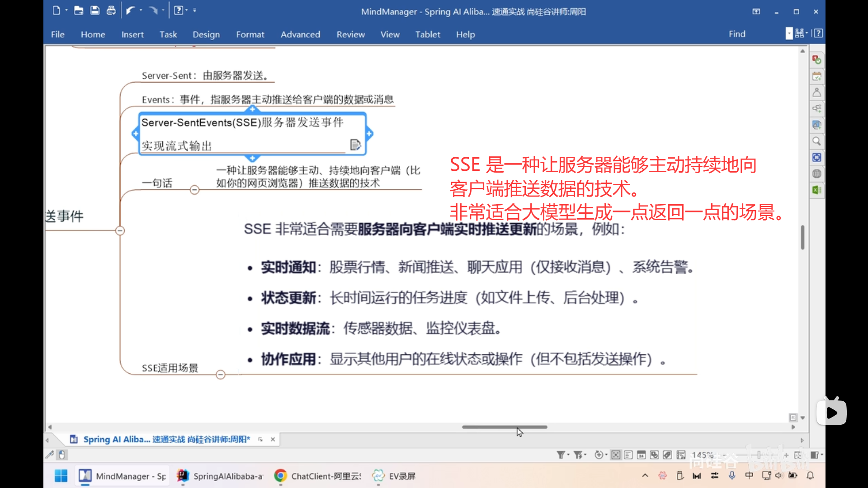This screenshot has width=868, height=488.
Task: Open the note attached to the SSE topic
Action: [x=355, y=145]
